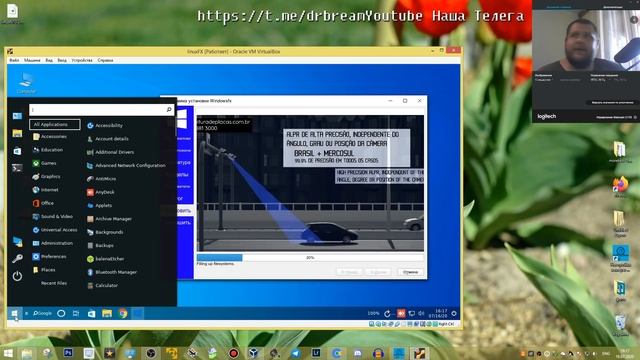Viewport: 640px width, 360px height.
Task: Open Firefox shortcut on host desktop
Action: pyautogui.click(x=620, y=187)
